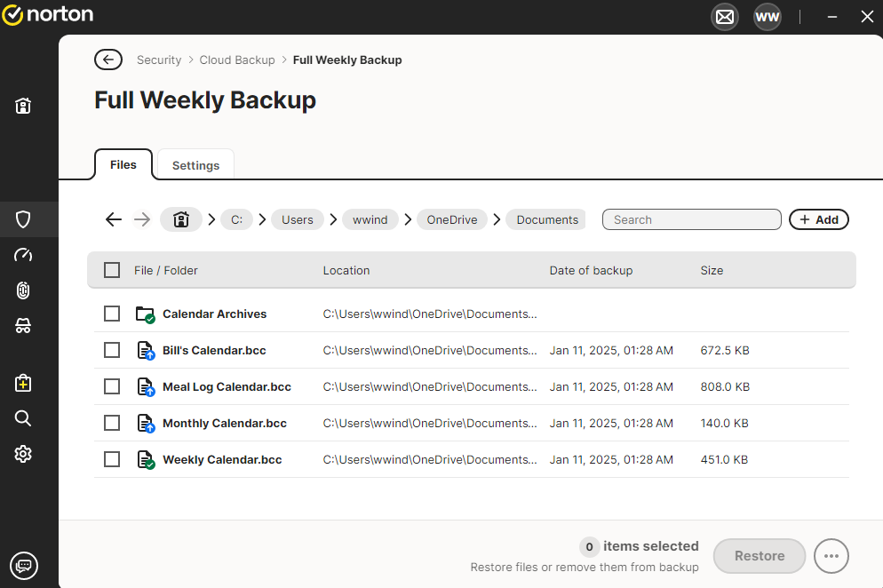The image size is (883, 588).
Task: Check the Bill's Calendar.bcc checkbox
Action: click(x=112, y=350)
